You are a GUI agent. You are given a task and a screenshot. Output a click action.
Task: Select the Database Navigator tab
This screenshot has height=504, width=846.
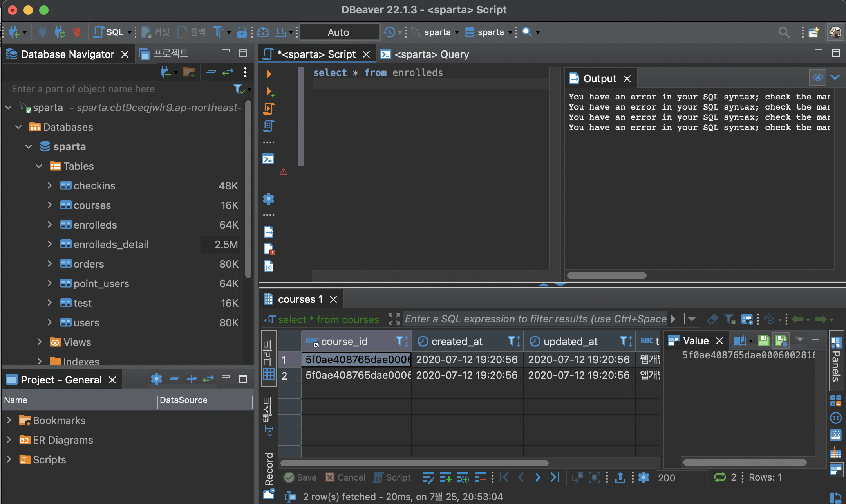67,54
